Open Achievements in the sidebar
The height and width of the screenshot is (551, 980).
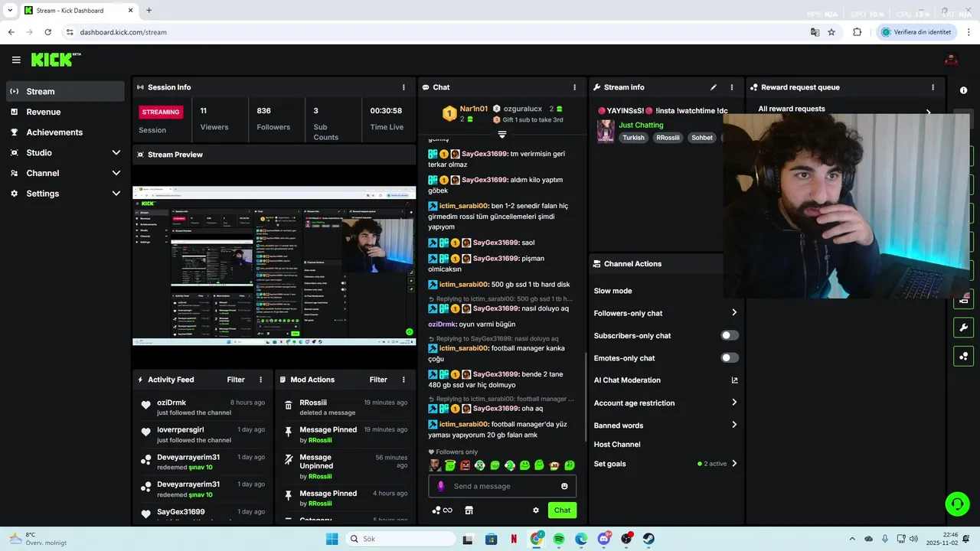(65, 132)
